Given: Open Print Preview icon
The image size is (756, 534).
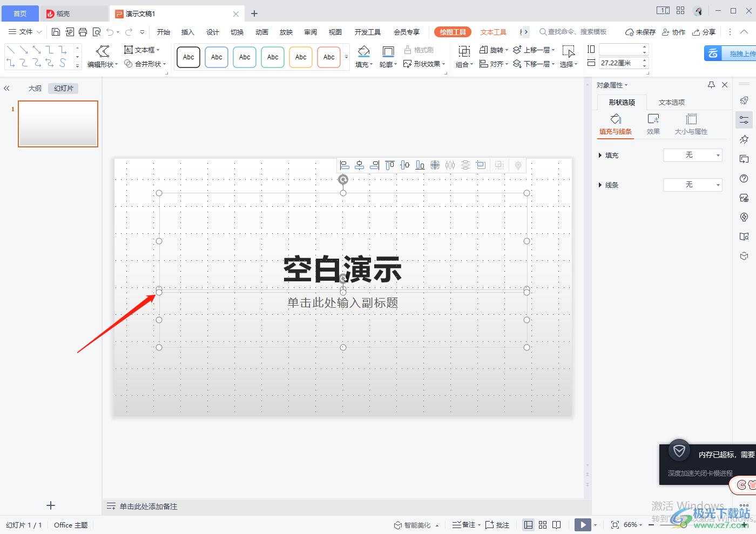Looking at the screenshot, I should tap(97, 32).
